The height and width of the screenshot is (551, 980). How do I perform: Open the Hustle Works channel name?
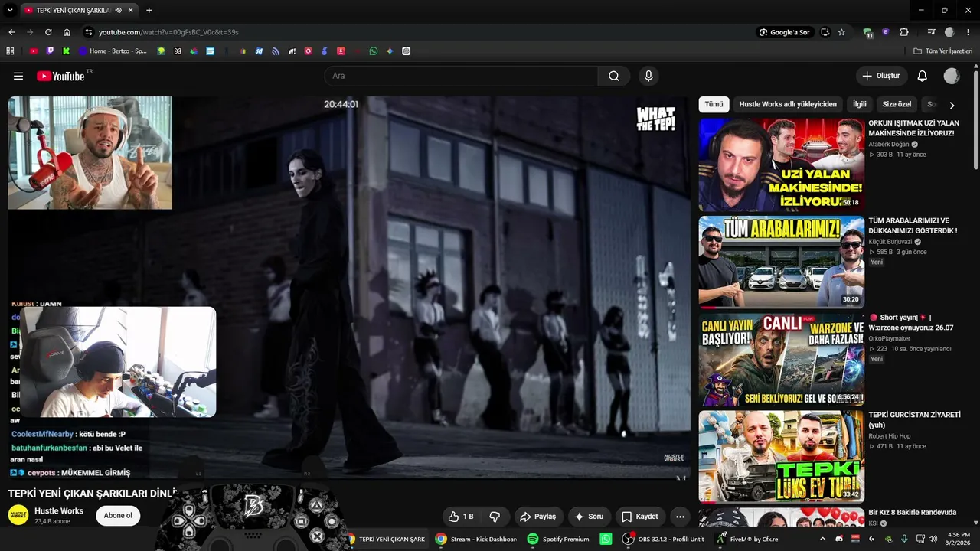(59, 510)
